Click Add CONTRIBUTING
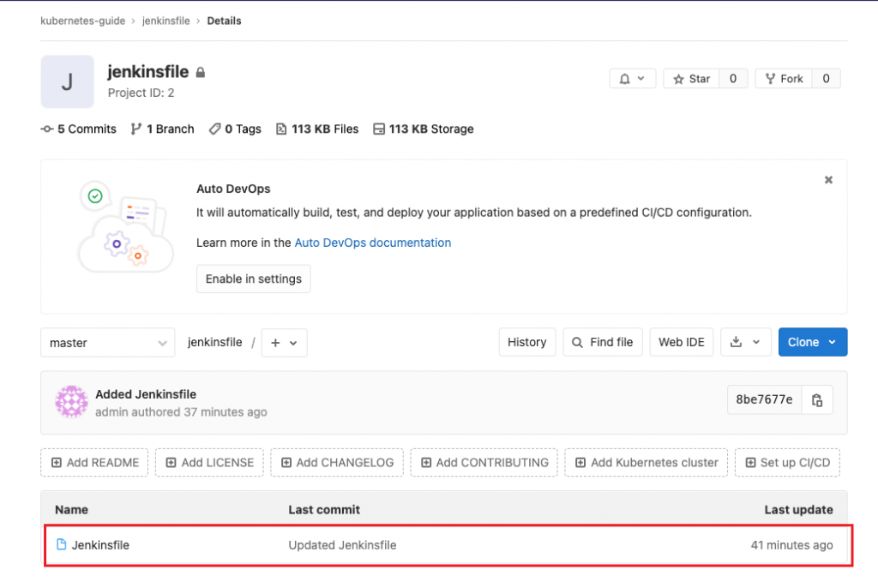 click(484, 463)
